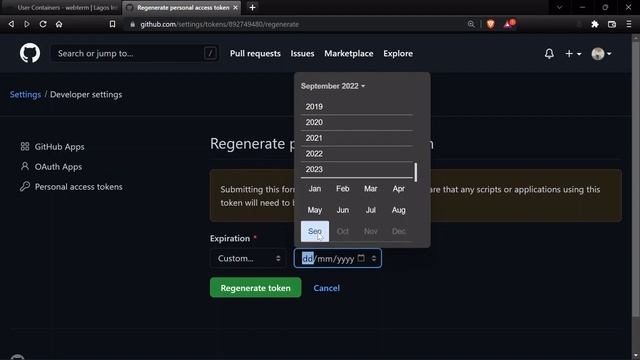This screenshot has height=360, width=640.
Task: Open the notifications bell
Action: tap(549, 53)
